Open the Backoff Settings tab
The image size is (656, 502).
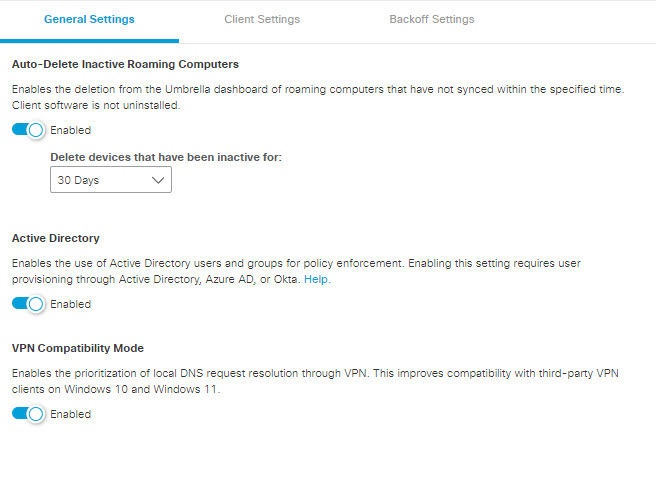click(431, 19)
